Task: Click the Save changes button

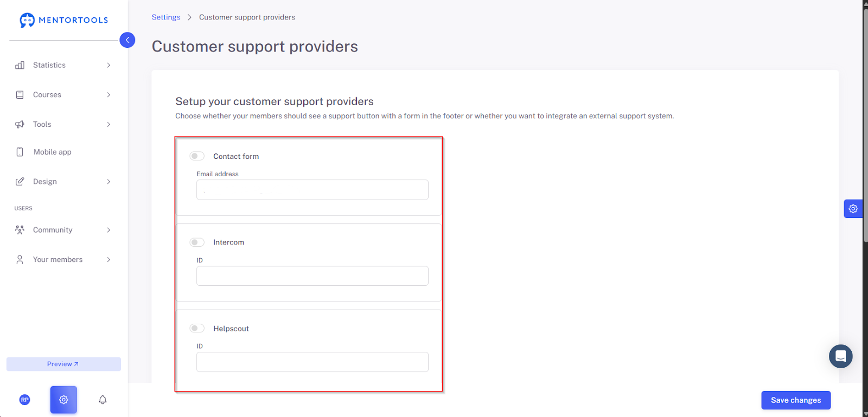Action: (x=796, y=400)
